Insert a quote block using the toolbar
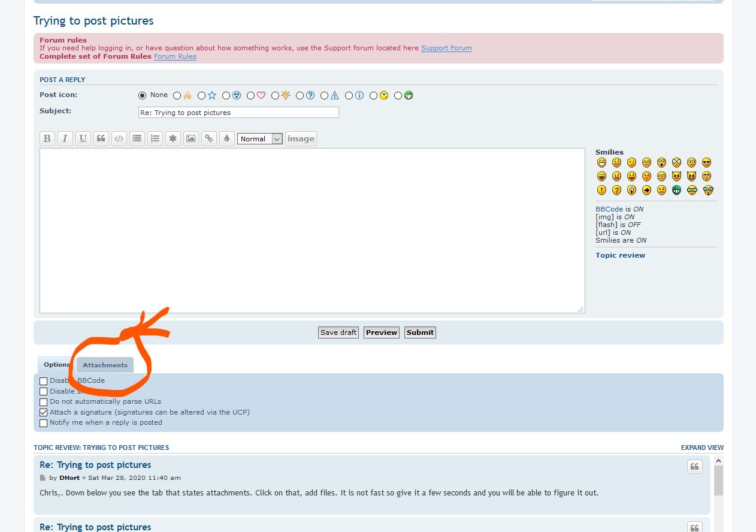The width and height of the screenshot is (756, 532). (101, 138)
